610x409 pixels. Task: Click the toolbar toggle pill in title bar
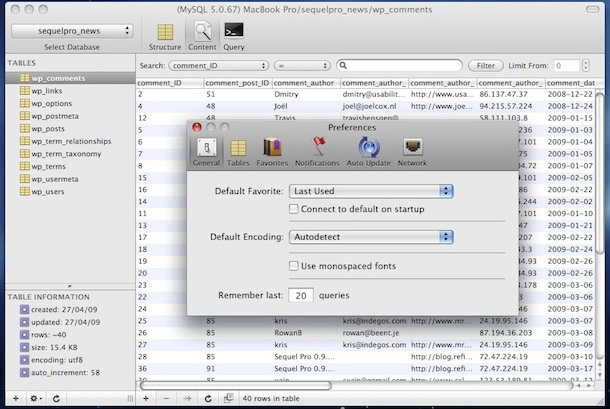coord(593,9)
